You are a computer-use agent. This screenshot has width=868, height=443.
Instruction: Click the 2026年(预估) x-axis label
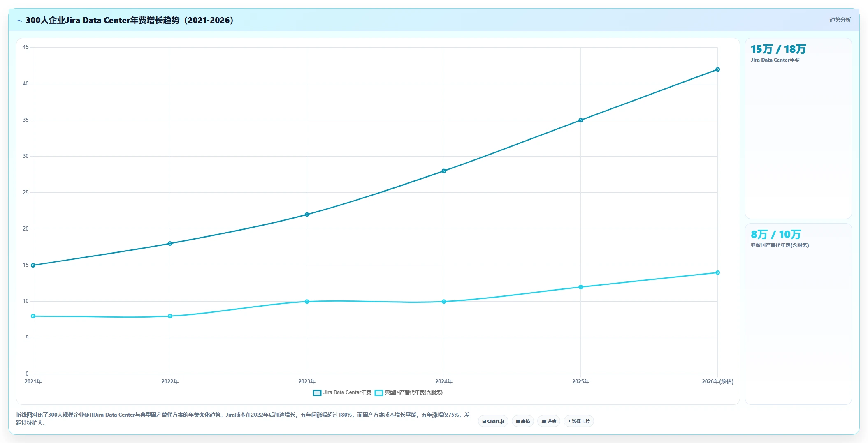pos(718,382)
